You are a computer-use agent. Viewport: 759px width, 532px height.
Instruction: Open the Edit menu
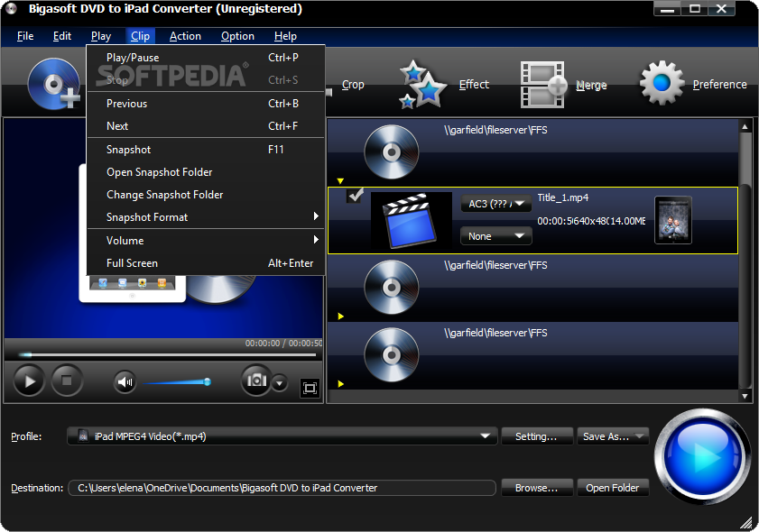pyautogui.click(x=62, y=36)
